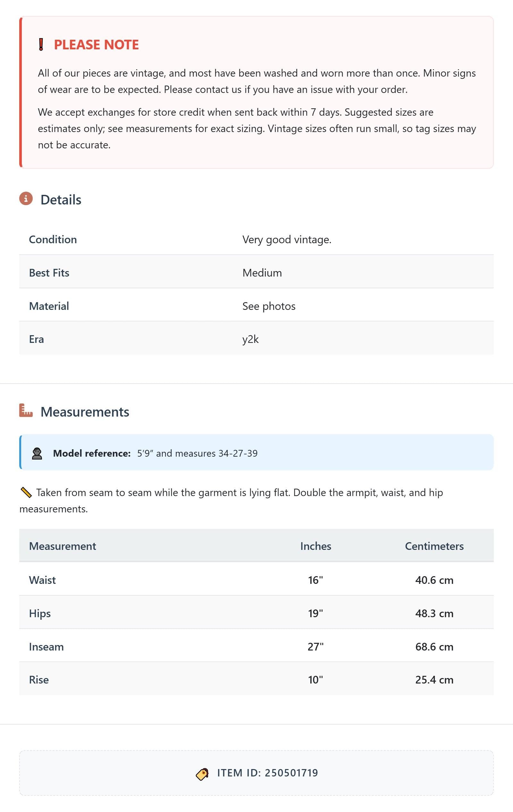Select the ITEM ID 250501719 text
The height and width of the screenshot is (812, 513).
[x=267, y=773]
